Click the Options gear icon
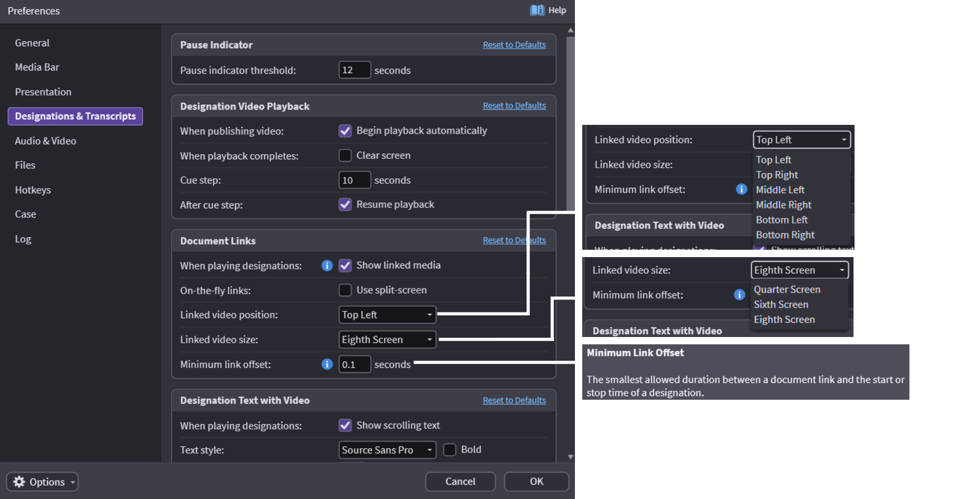 [19, 482]
